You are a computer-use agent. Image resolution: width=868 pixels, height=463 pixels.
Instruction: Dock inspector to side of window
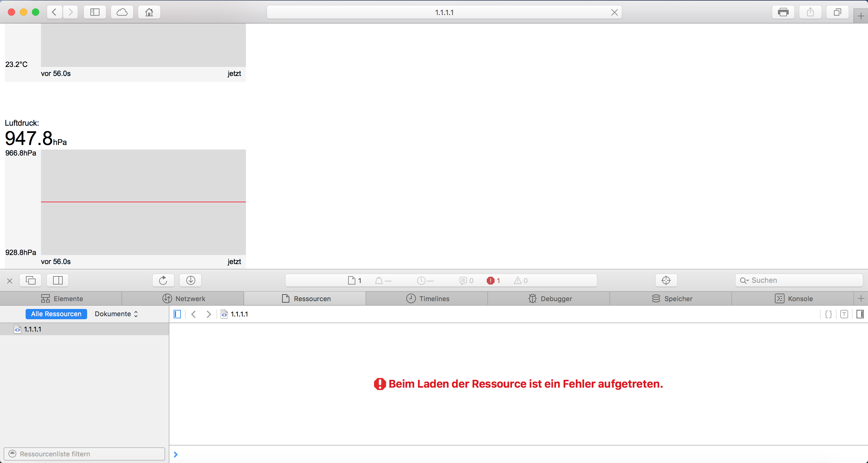(x=58, y=280)
